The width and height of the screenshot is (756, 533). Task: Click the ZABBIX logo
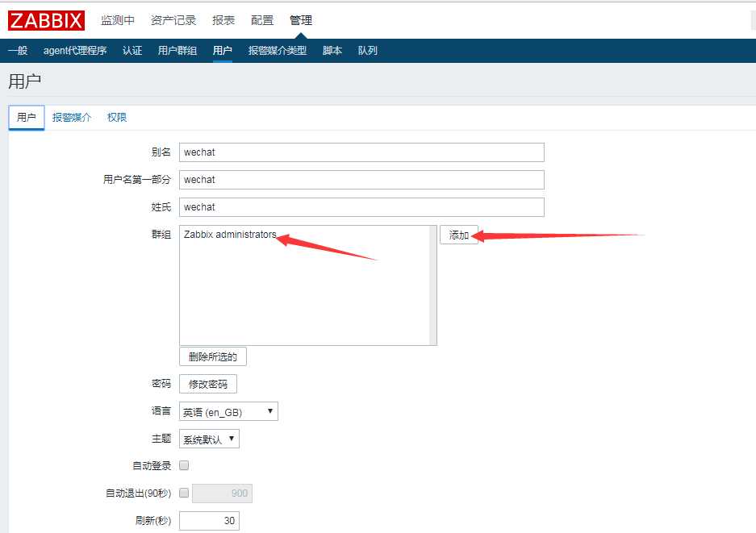(x=46, y=20)
